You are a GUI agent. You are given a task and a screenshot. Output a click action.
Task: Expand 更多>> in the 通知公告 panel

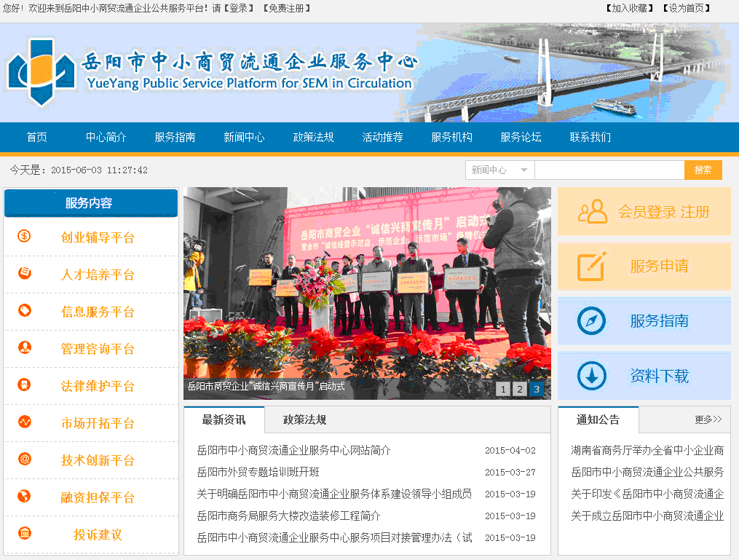708,419
